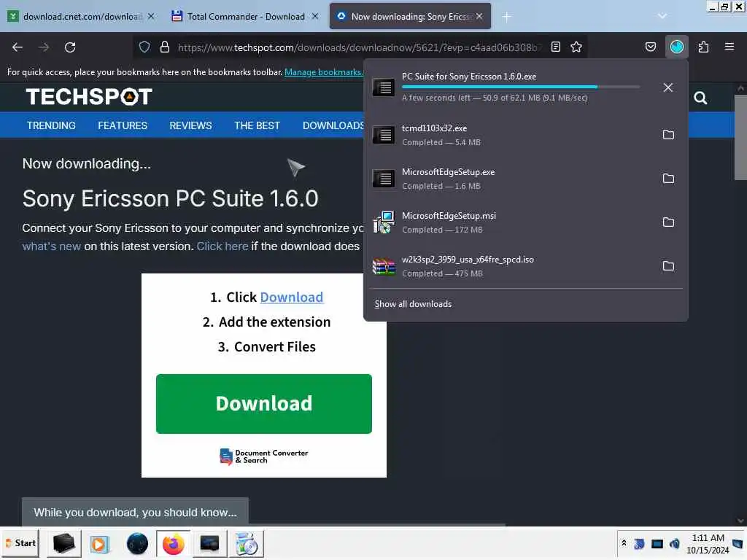
Task: Show w2k3sp2 iso file in folder
Action: coord(668,266)
